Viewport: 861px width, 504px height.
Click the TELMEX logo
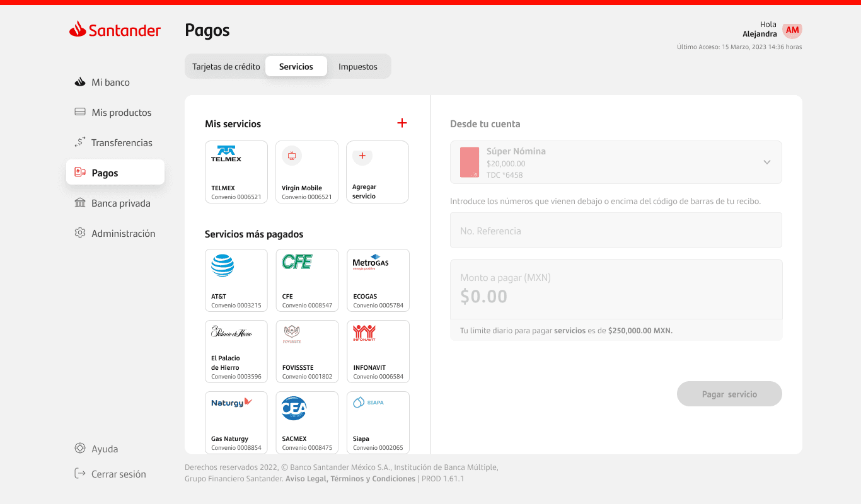[x=226, y=154]
